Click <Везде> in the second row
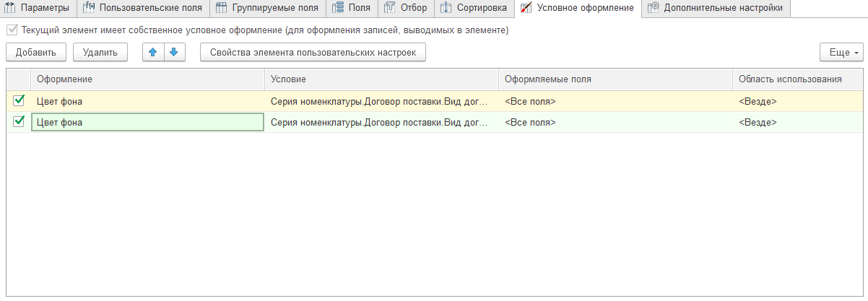The width and height of the screenshot is (868, 301). (x=758, y=123)
